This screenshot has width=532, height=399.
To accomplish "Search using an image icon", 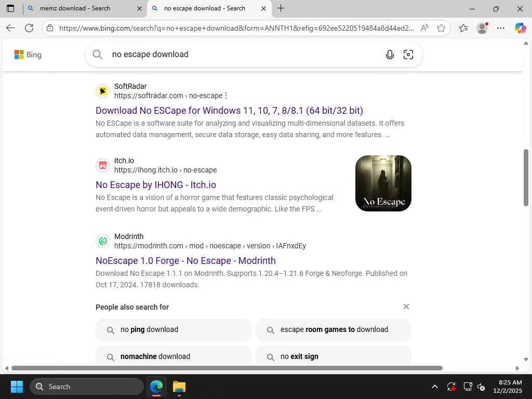I will 408,55.
